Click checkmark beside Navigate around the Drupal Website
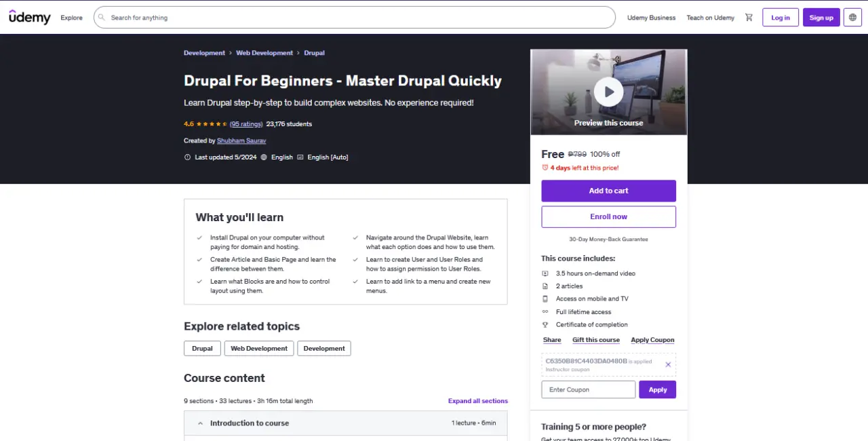 [x=355, y=238]
